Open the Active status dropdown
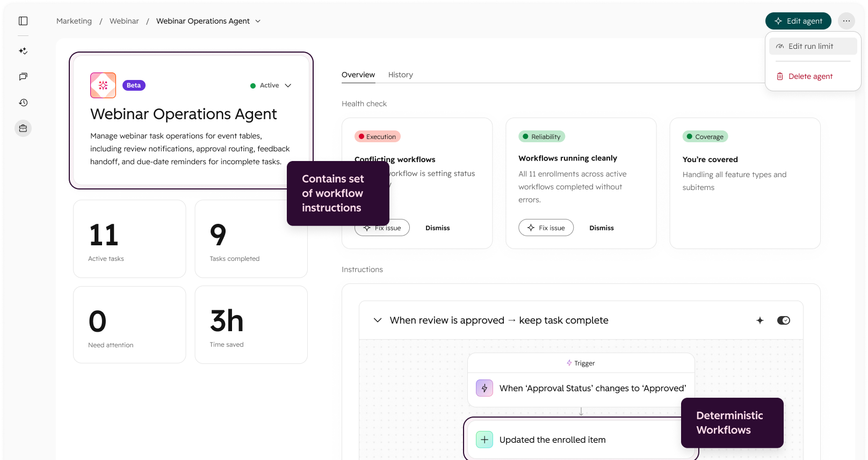 [x=271, y=85]
